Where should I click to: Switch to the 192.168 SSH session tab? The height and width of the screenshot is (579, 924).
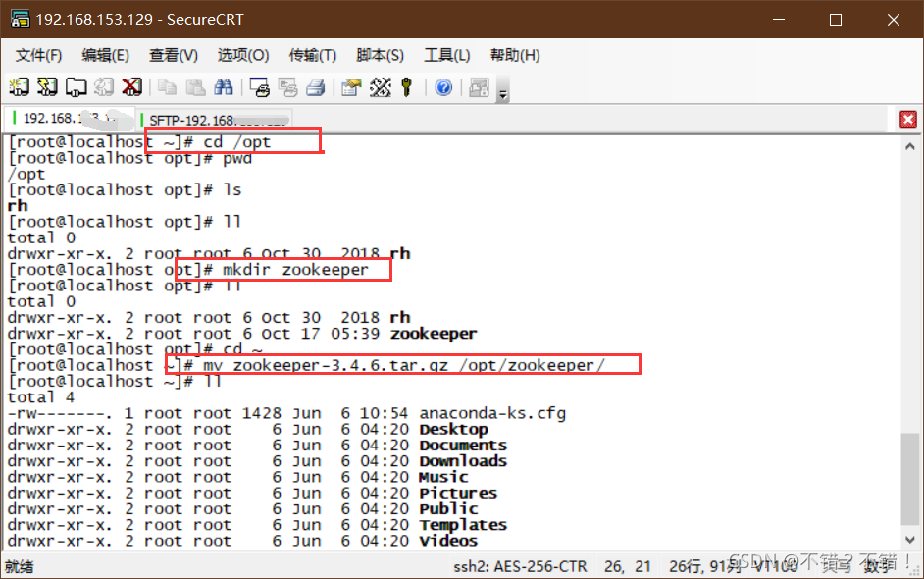tap(70, 119)
